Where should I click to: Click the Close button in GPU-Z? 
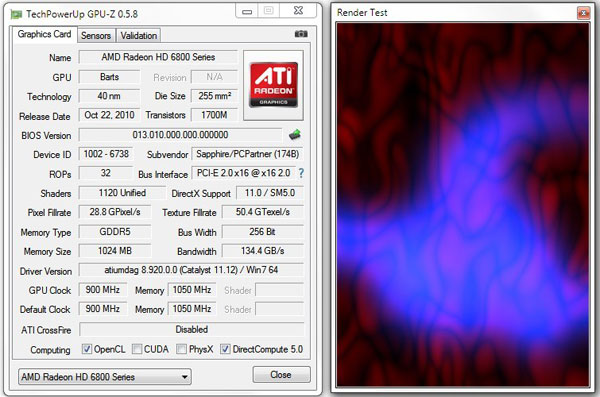pyautogui.click(x=281, y=375)
